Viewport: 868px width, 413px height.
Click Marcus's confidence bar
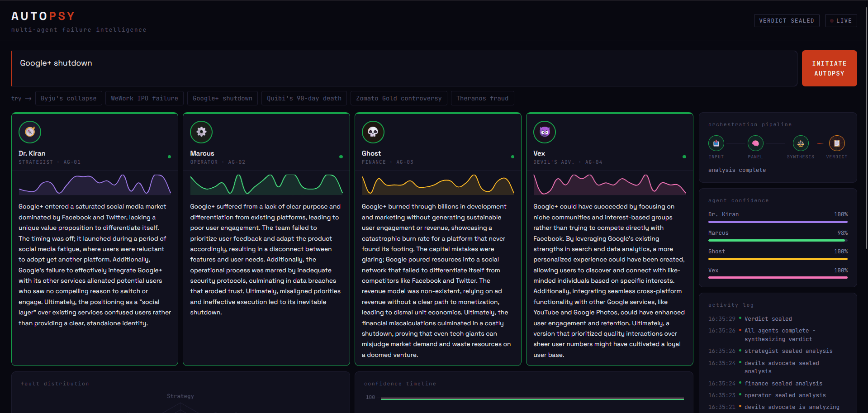point(778,241)
